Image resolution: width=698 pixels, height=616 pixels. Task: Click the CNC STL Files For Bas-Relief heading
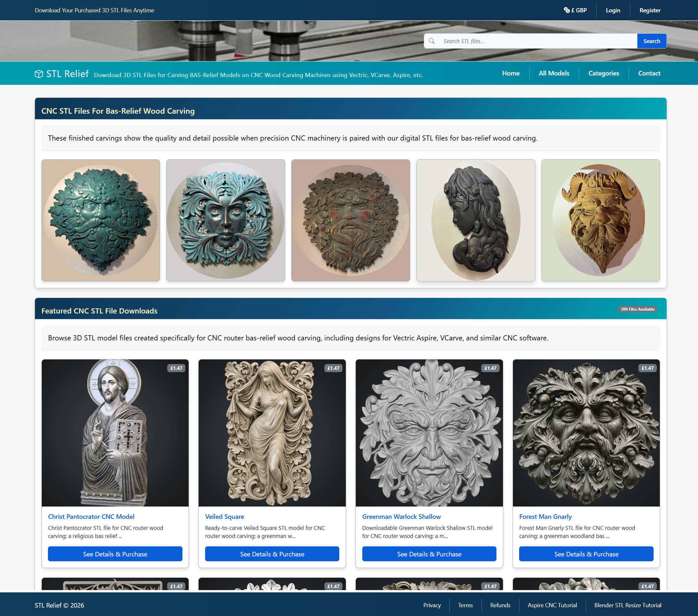tap(118, 111)
